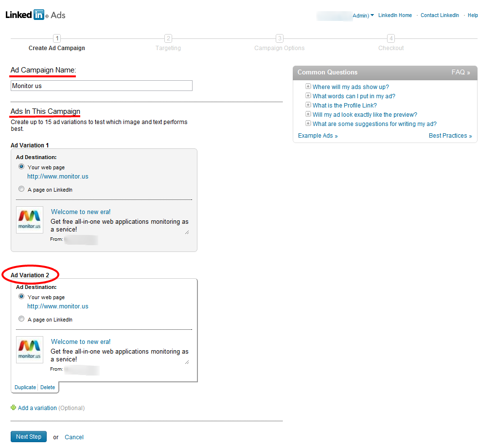Click 'Welcome to new era!' headline in Ad Variation 2
The image size is (478, 448).
(81, 341)
